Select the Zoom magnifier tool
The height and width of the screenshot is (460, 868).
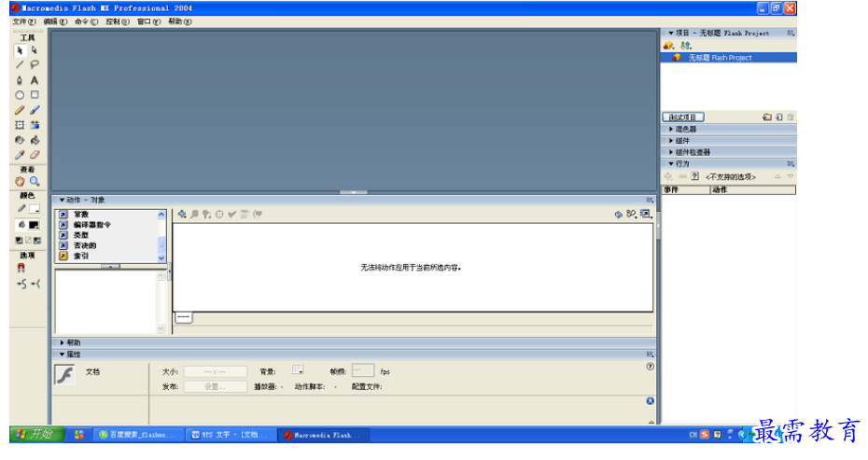coord(35,181)
